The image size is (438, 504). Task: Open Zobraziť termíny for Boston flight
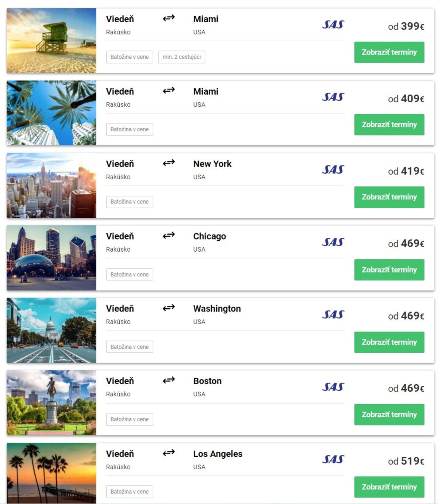389,415
